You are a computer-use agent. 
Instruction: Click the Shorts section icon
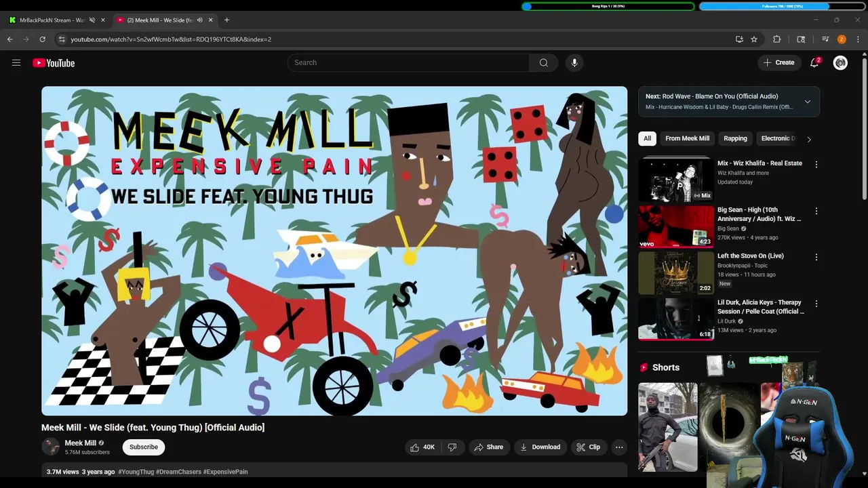[x=644, y=367]
